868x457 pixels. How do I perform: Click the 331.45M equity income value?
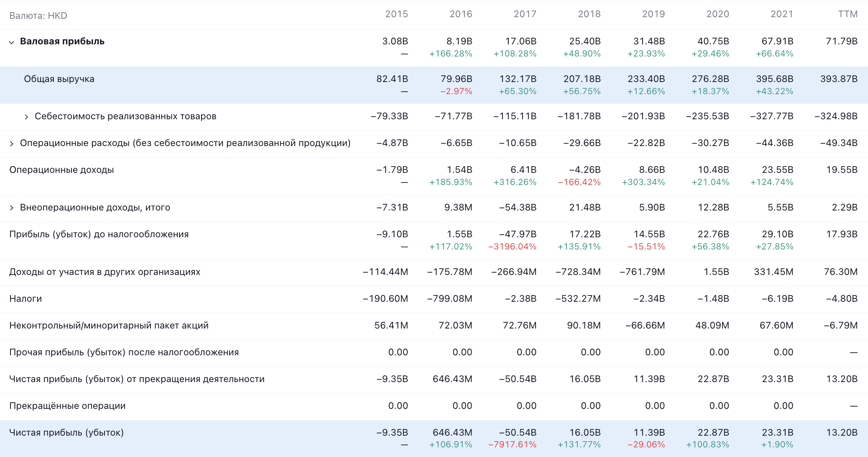click(774, 272)
